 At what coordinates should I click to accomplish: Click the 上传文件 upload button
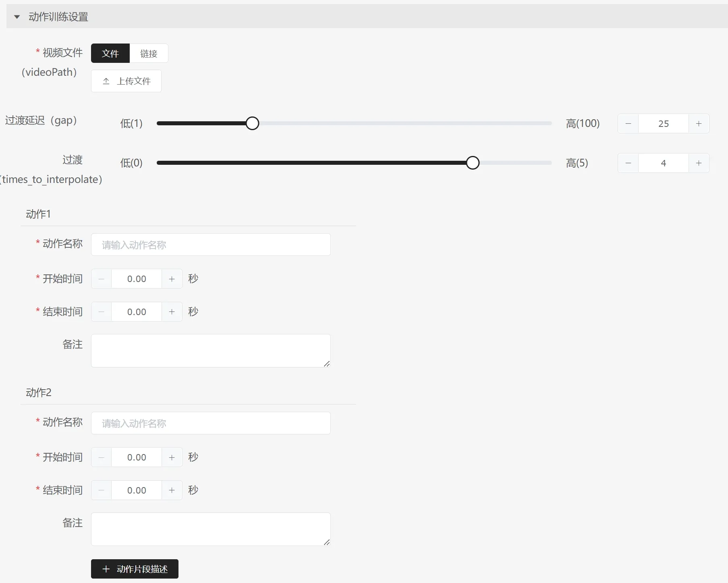tap(126, 81)
